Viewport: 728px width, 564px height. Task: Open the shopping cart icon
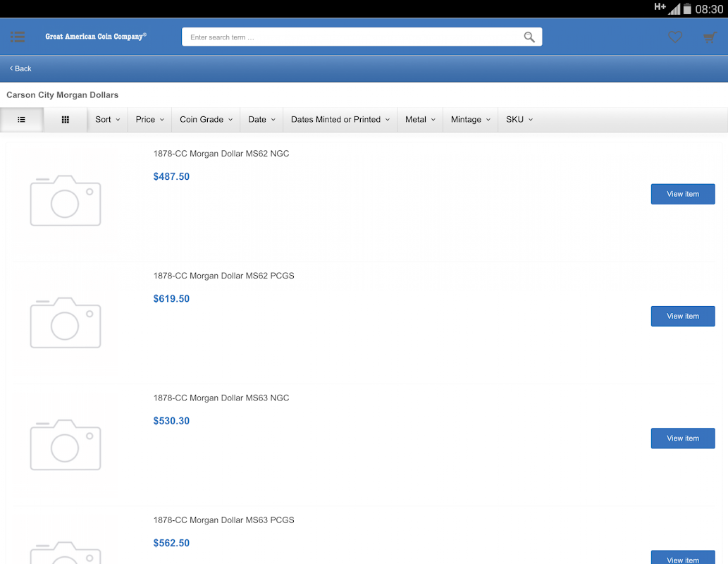pyautogui.click(x=710, y=37)
